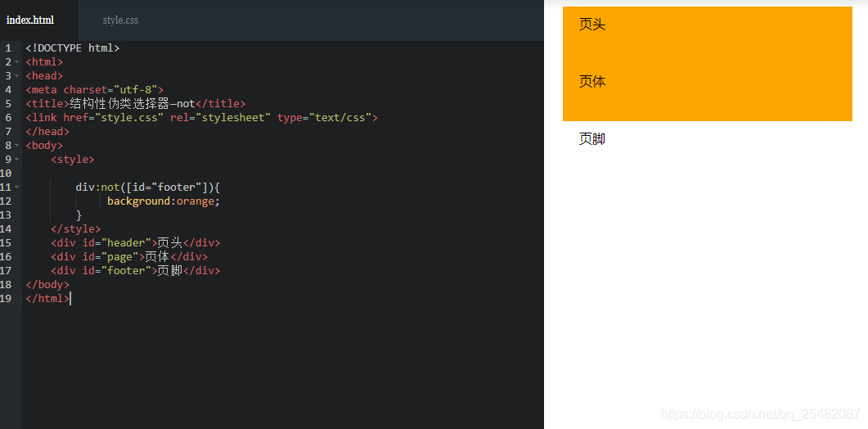Click the div:not([id="footer"]) selector
Image resolution: width=868 pixels, height=429 pixels.
tap(145, 187)
